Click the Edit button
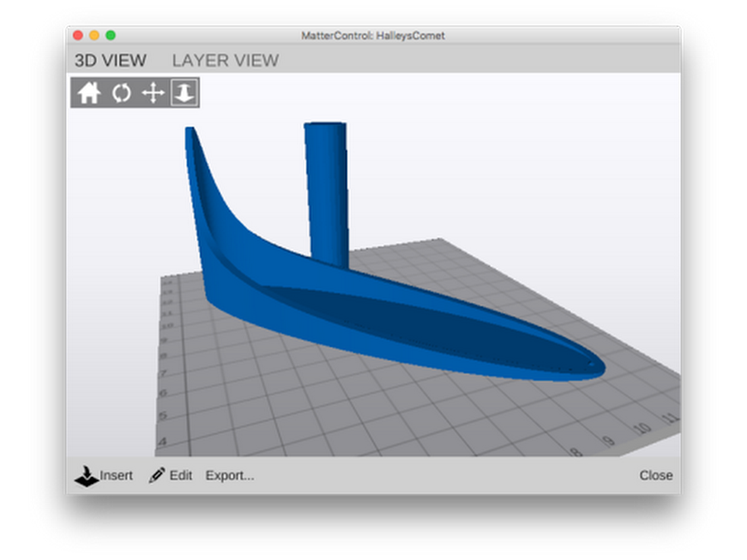This screenshot has width=747, height=560. (170, 475)
